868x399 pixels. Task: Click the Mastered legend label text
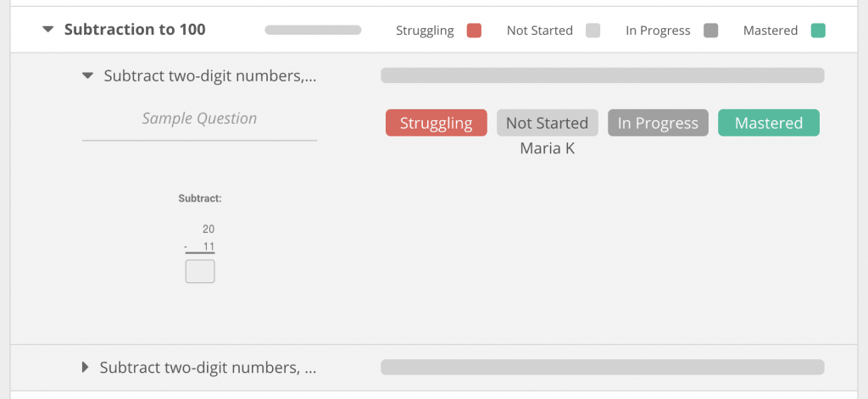click(770, 31)
